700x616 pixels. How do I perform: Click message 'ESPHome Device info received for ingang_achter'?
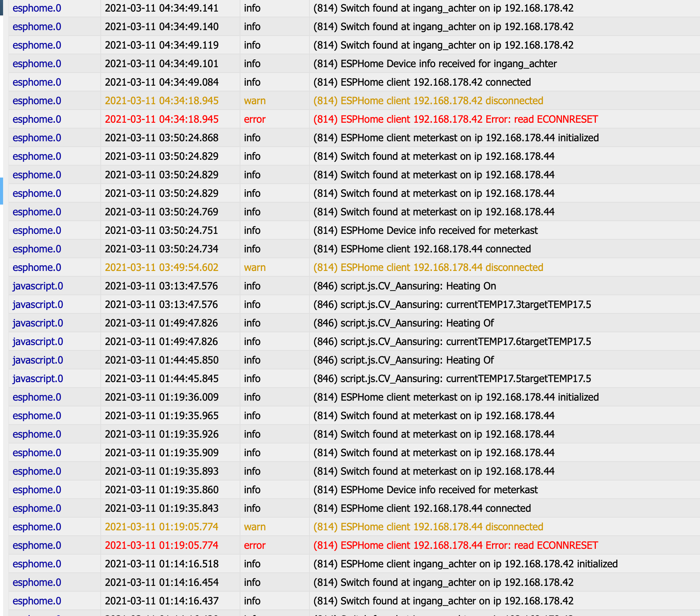[435, 64]
